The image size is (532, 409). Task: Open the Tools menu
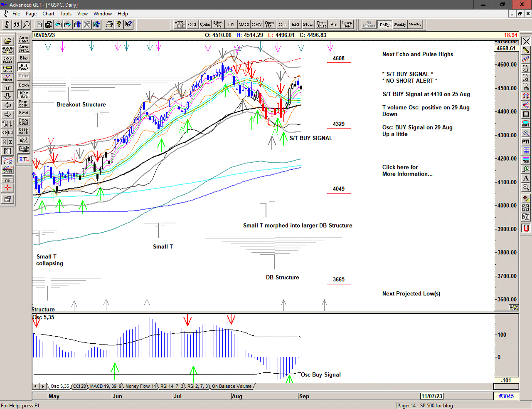(66, 14)
